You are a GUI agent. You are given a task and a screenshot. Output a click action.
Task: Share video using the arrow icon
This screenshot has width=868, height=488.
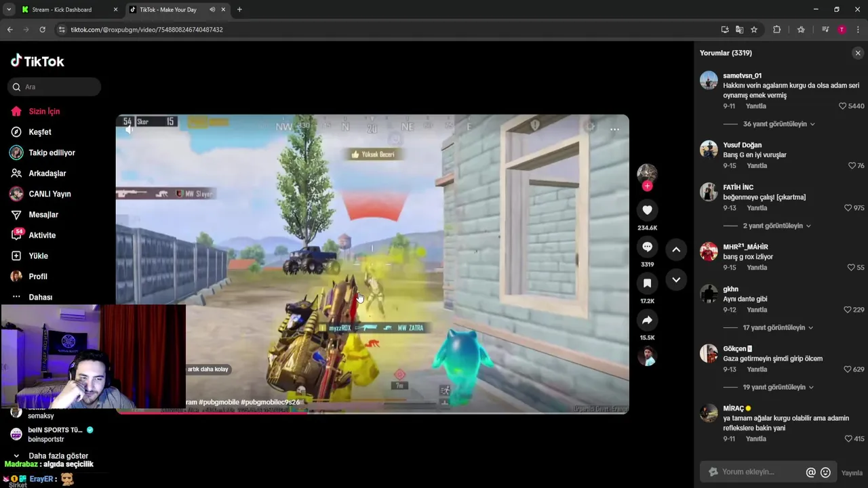coord(647,320)
